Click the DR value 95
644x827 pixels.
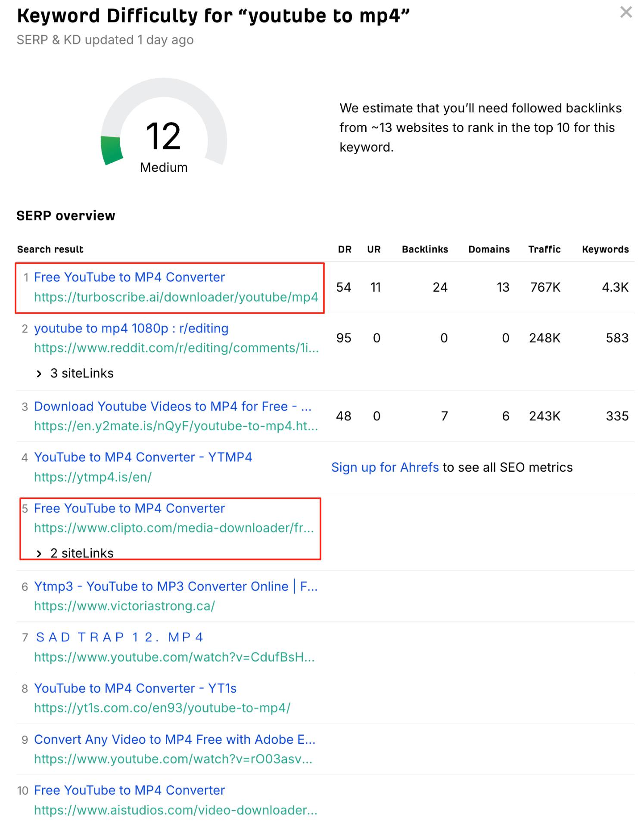344,338
